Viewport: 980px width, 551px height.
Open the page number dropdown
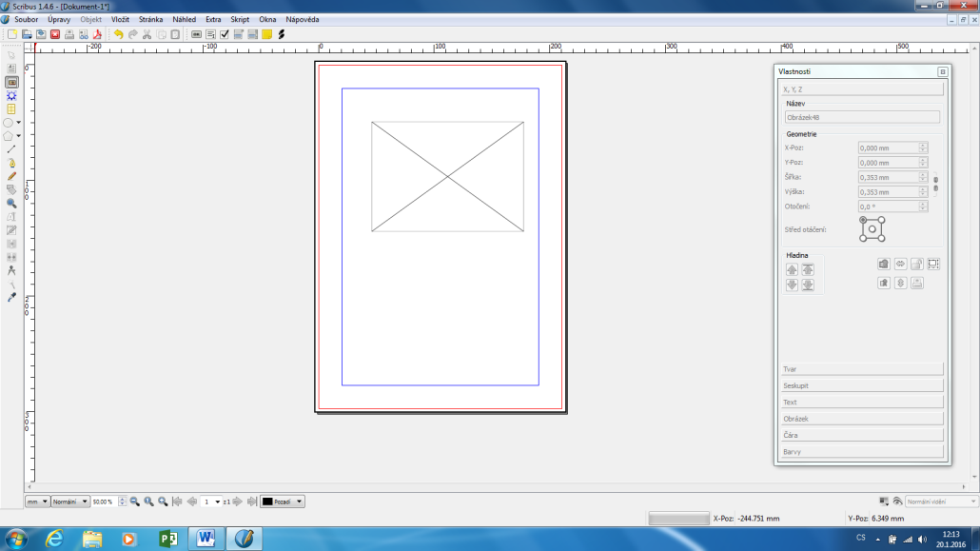(x=211, y=502)
